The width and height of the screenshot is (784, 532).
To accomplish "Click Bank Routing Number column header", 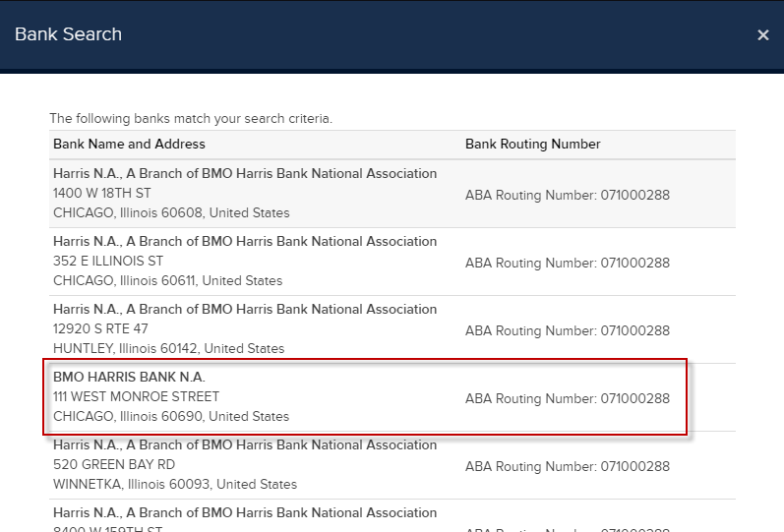I will (x=533, y=144).
